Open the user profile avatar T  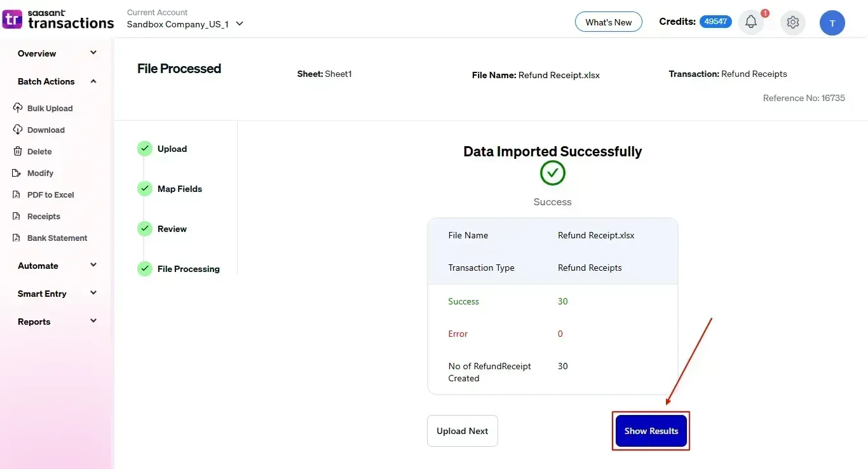832,23
